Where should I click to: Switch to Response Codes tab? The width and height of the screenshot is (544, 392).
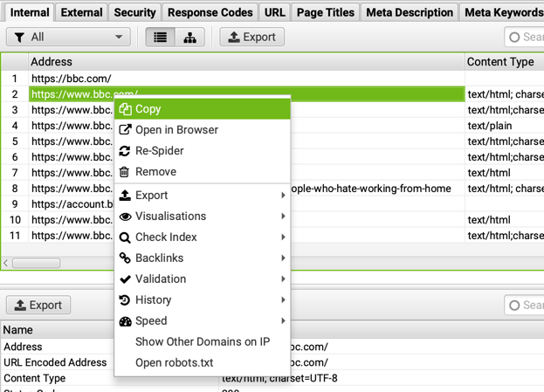[210, 12]
